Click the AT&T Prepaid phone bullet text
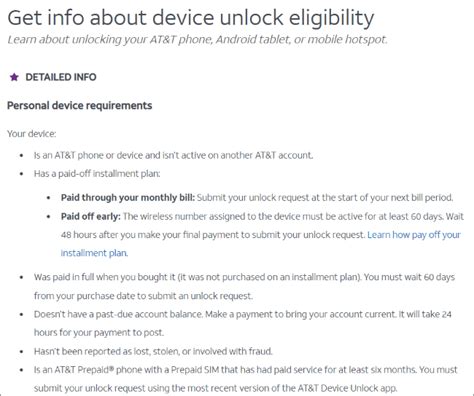Viewport: 474px width, 396px height. click(245, 379)
